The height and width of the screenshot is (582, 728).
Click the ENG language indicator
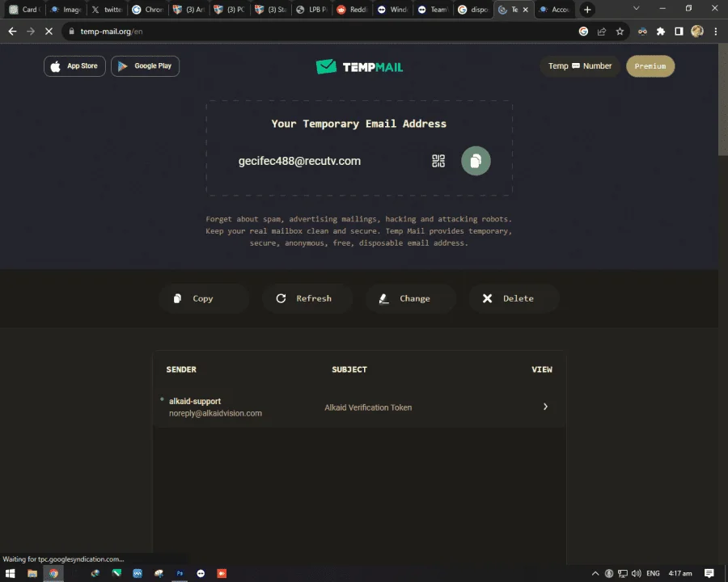(x=653, y=573)
